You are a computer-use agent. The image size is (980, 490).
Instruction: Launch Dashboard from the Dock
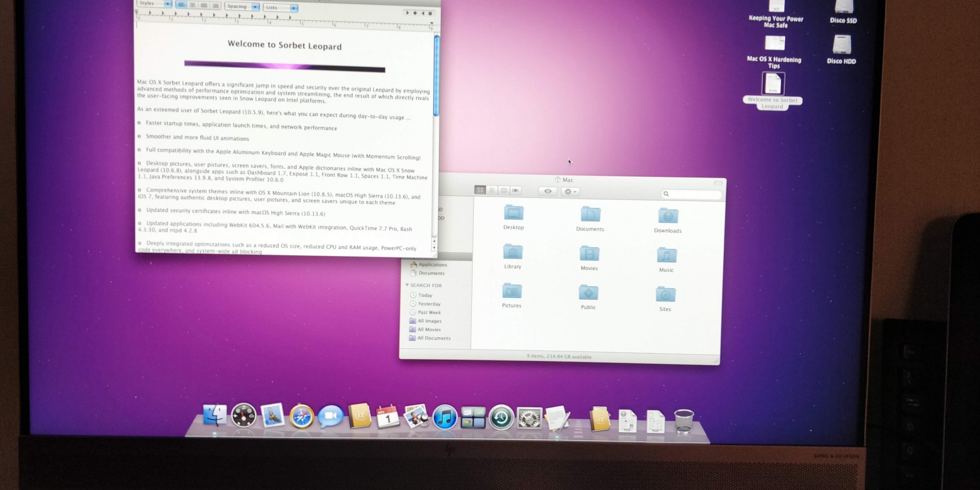coord(244,416)
